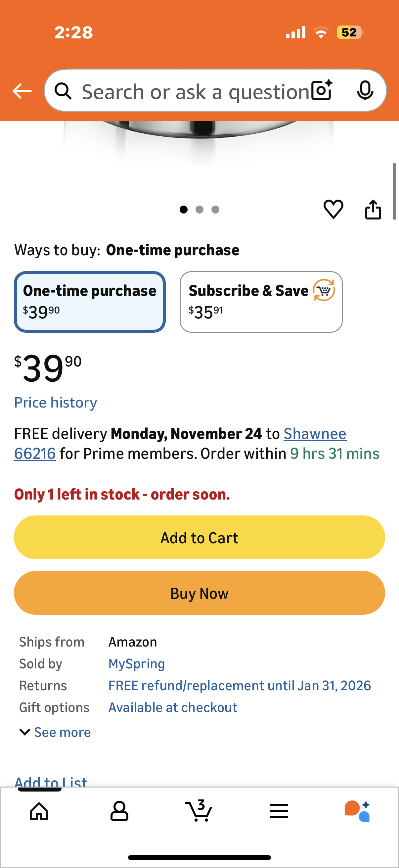Open camera lens search icon

322,91
